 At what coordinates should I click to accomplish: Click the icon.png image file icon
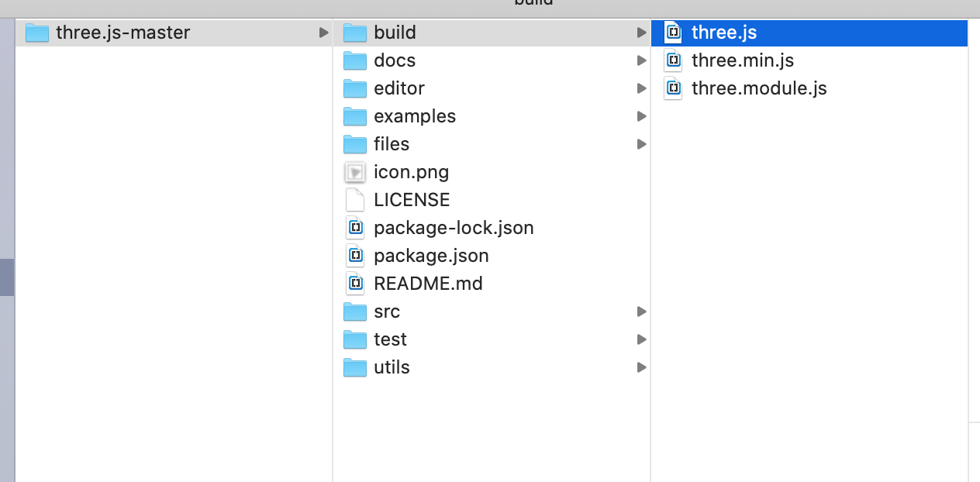355,172
